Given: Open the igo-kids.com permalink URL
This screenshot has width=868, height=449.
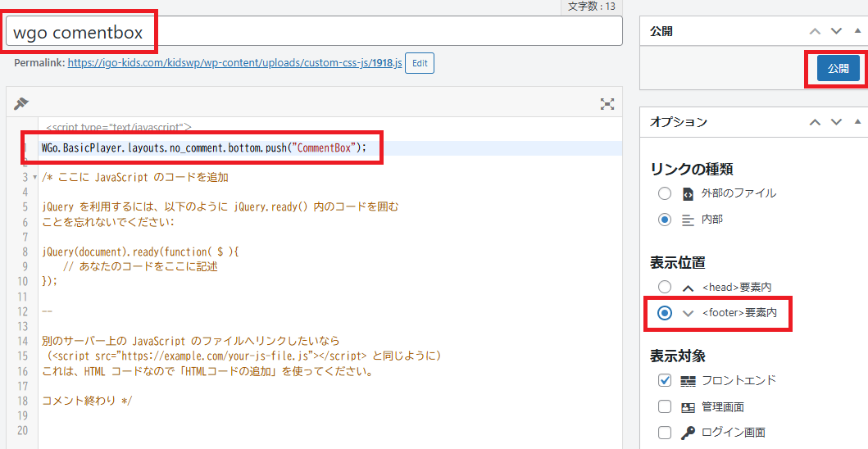Looking at the screenshot, I should click(x=234, y=62).
